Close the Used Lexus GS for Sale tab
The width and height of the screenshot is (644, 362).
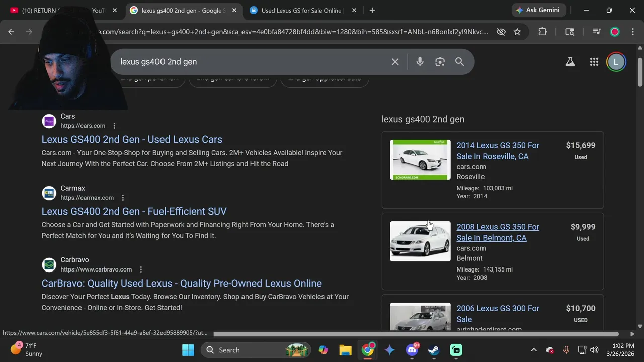tap(354, 10)
